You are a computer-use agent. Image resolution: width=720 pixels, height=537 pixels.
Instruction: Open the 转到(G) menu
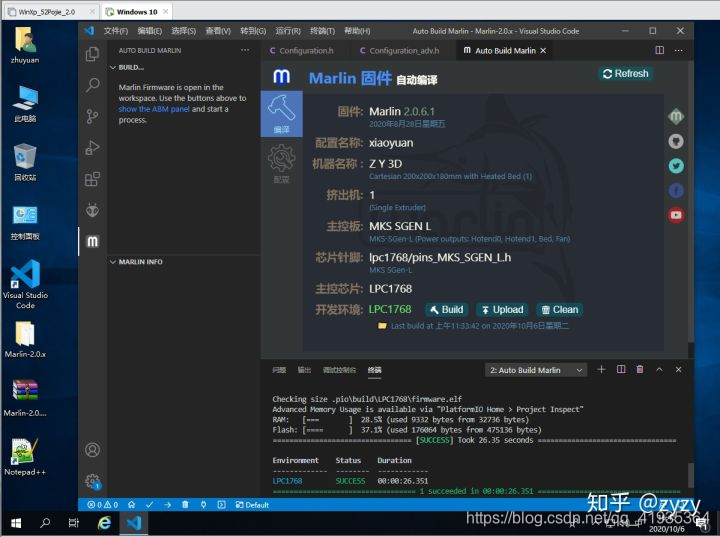click(253, 31)
